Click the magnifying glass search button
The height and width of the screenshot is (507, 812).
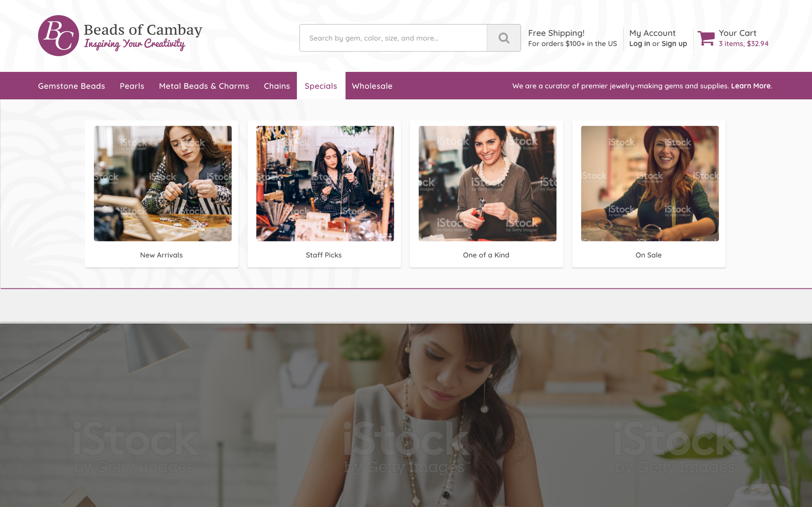click(504, 38)
